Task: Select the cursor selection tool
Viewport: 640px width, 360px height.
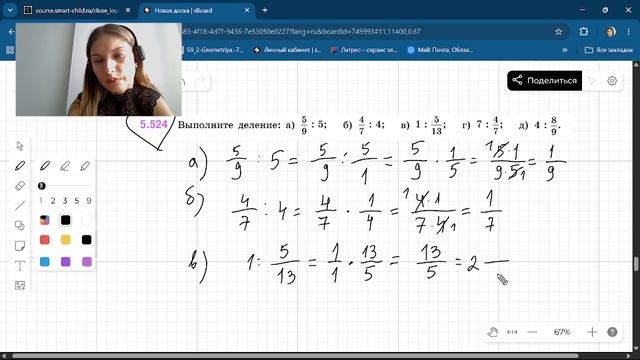Action: click(20, 146)
